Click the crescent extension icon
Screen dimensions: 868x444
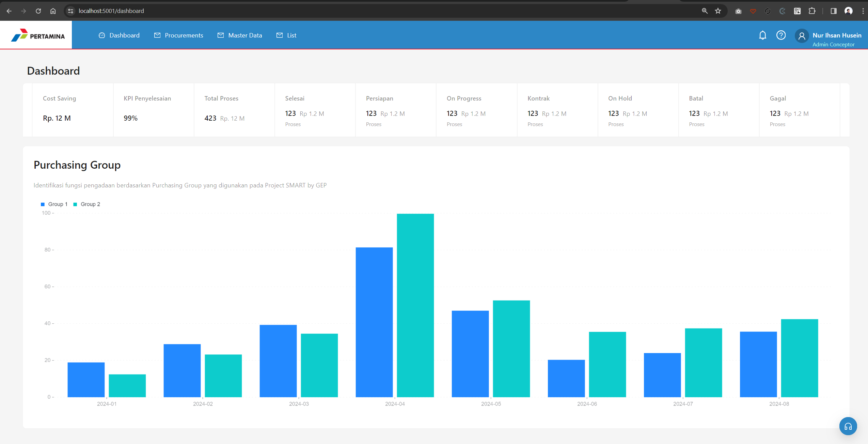tap(782, 11)
